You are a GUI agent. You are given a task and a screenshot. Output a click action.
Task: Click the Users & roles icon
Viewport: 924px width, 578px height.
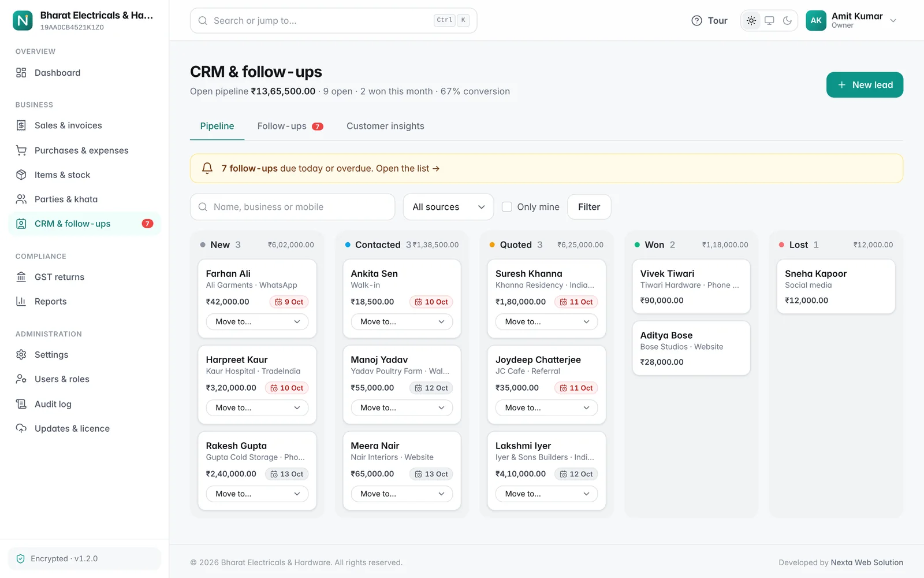coord(21,379)
